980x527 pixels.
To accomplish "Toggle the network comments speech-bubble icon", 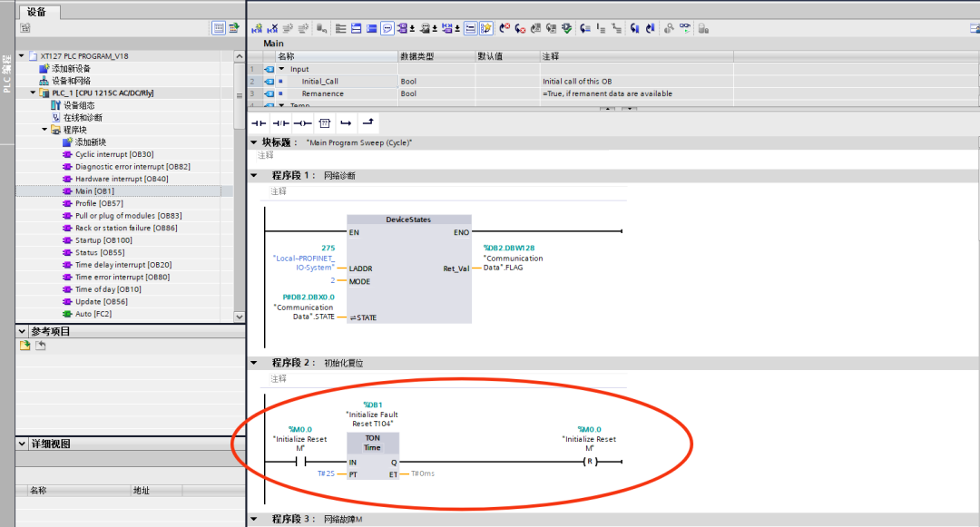I will point(387,29).
